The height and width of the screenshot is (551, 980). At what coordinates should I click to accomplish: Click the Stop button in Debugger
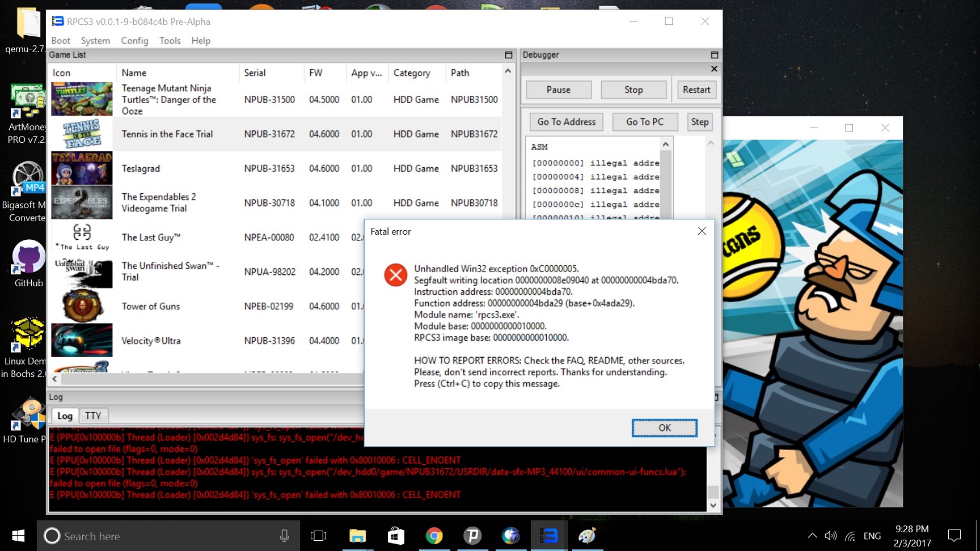point(633,90)
